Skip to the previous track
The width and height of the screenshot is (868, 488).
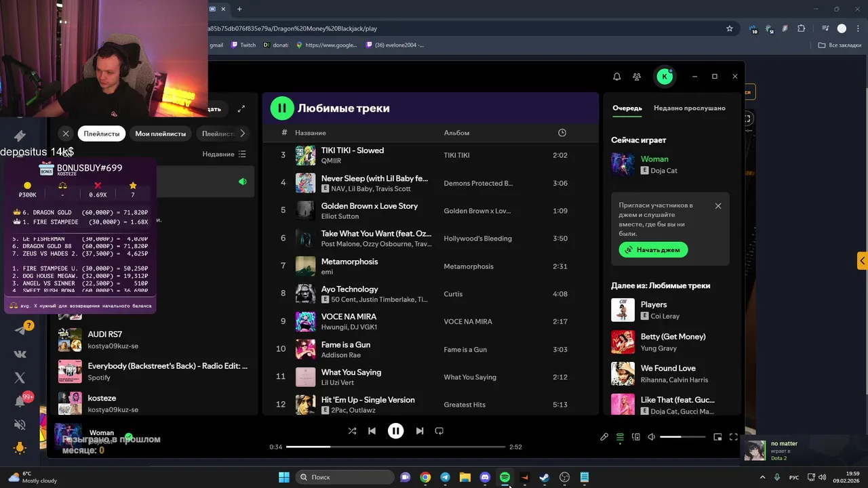[x=372, y=430]
